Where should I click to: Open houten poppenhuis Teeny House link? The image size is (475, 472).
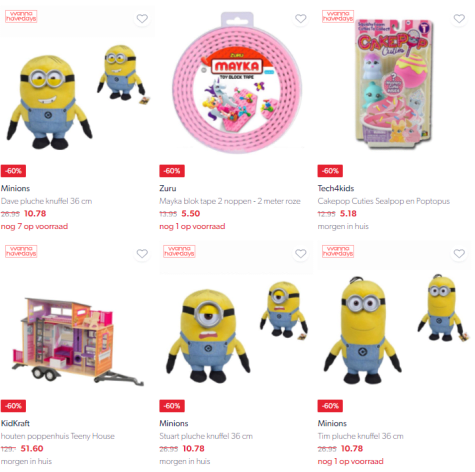pyautogui.click(x=58, y=436)
